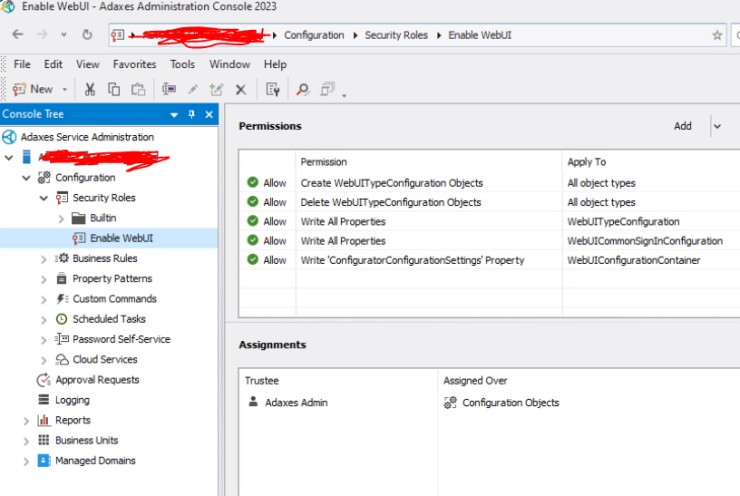Viewport: 740px width, 496px height.
Task: Close the Console Tree pane
Action: tap(209, 115)
